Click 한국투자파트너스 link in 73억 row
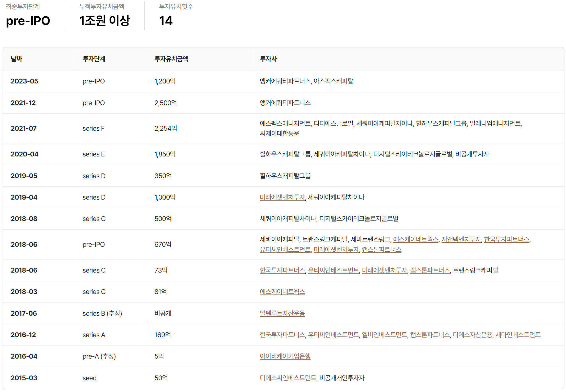Screen dimensions: 566x392 click(282, 270)
